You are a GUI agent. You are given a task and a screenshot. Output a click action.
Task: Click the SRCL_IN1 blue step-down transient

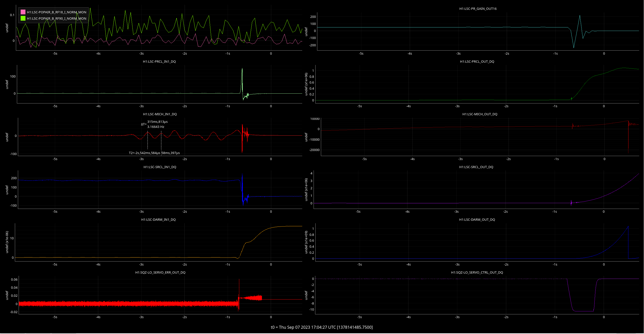[x=242, y=189]
